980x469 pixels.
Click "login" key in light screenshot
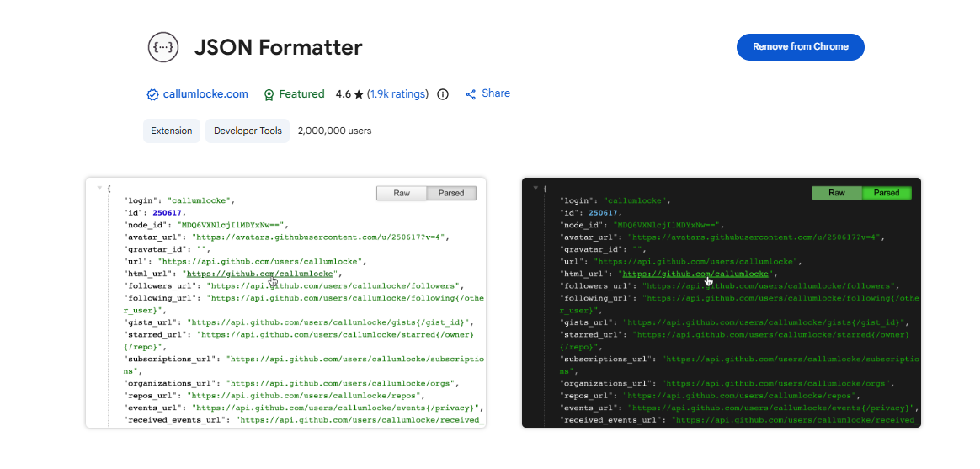coord(142,201)
